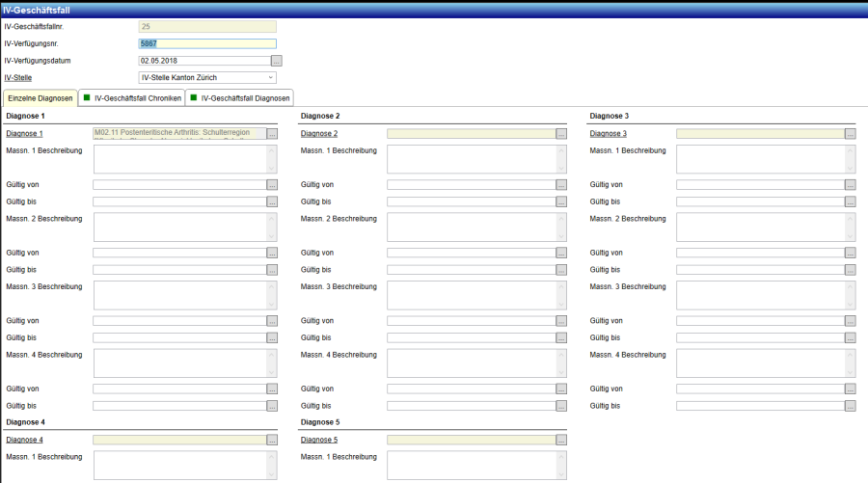The image size is (868, 483).
Task: Open lookup button beside Diagnose 4 field
Action: coord(272,440)
